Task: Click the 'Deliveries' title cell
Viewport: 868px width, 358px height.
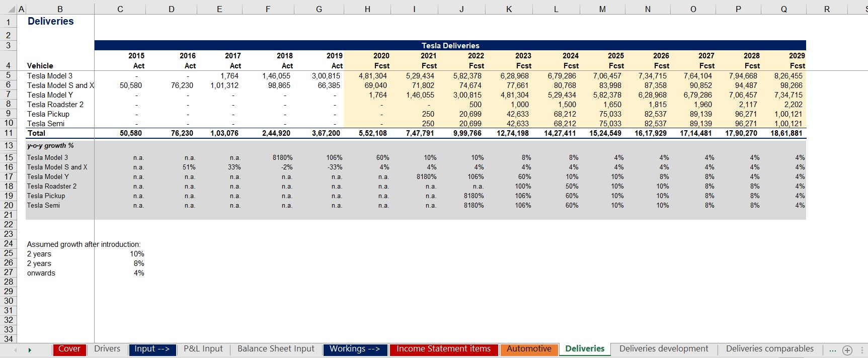Action: pyautogui.click(x=50, y=21)
